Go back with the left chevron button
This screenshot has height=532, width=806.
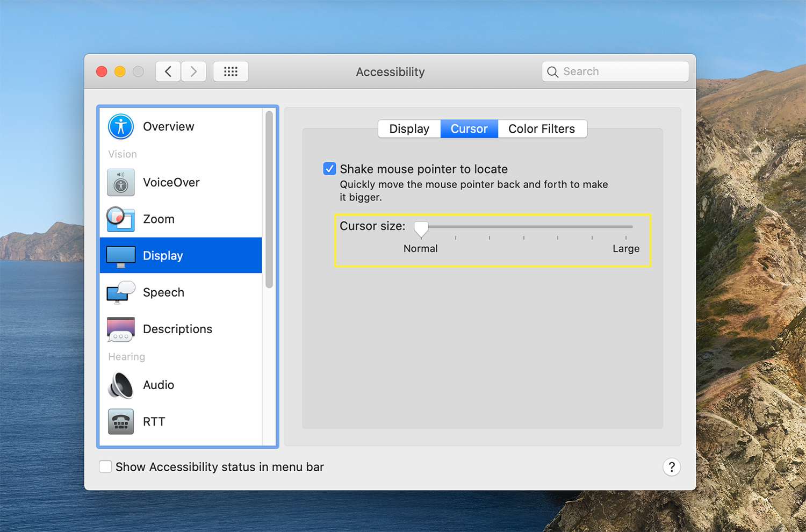click(168, 71)
